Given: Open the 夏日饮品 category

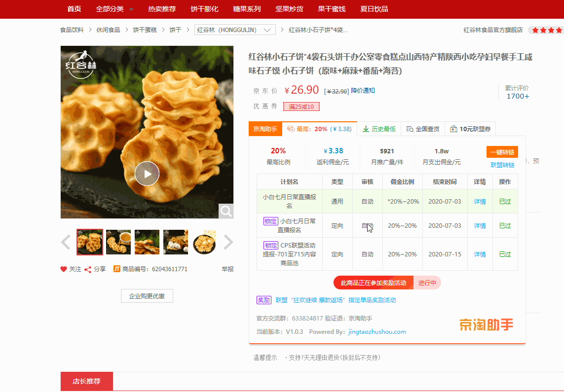Looking at the screenshot, I should (x=374, y=9).
